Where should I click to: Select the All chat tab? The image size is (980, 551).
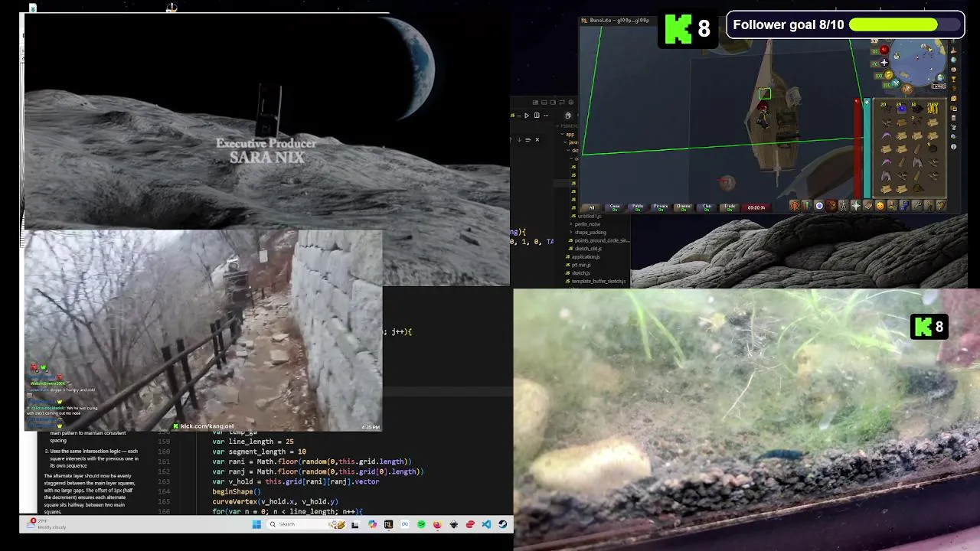point(590,207)
